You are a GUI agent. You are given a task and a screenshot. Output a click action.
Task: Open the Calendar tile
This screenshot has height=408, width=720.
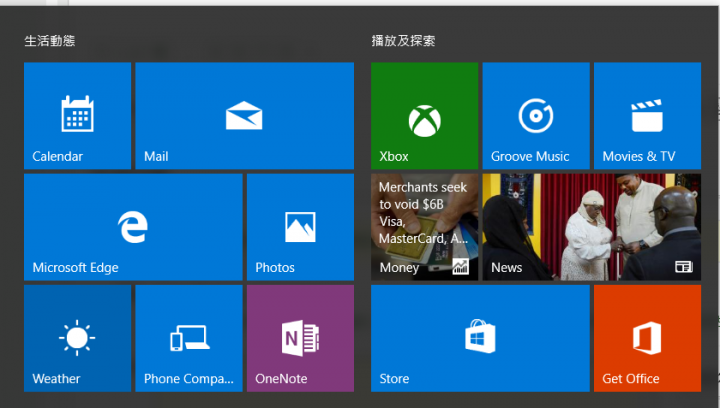click(77, 116)
